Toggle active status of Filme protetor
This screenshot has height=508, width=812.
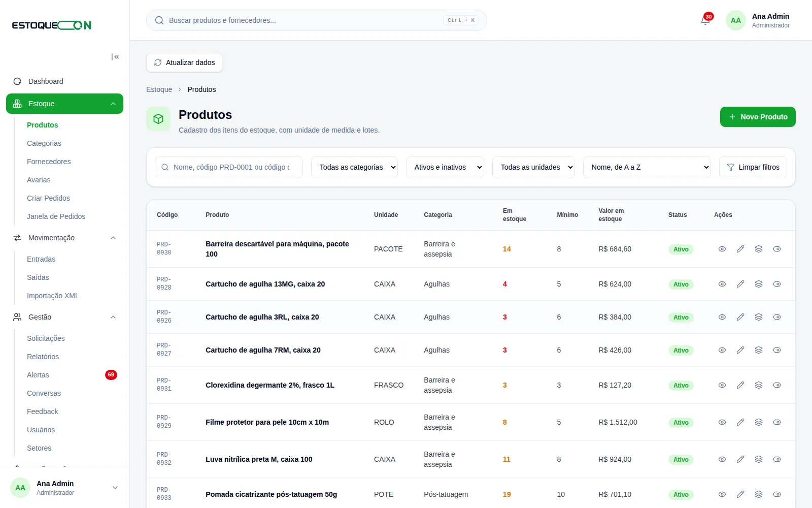pos(777,422)
